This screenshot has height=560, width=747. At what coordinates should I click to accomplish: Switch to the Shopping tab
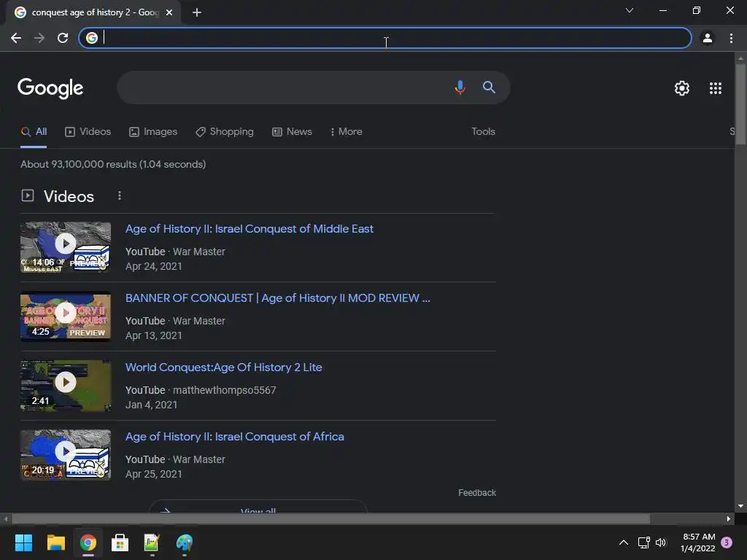pyautogui.click(x=225, y=132)
